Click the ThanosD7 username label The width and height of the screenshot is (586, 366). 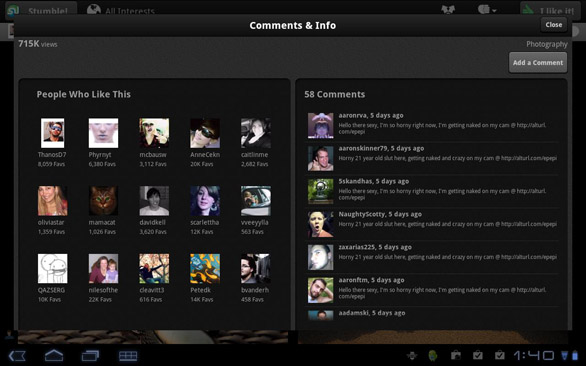click(52, 155)
